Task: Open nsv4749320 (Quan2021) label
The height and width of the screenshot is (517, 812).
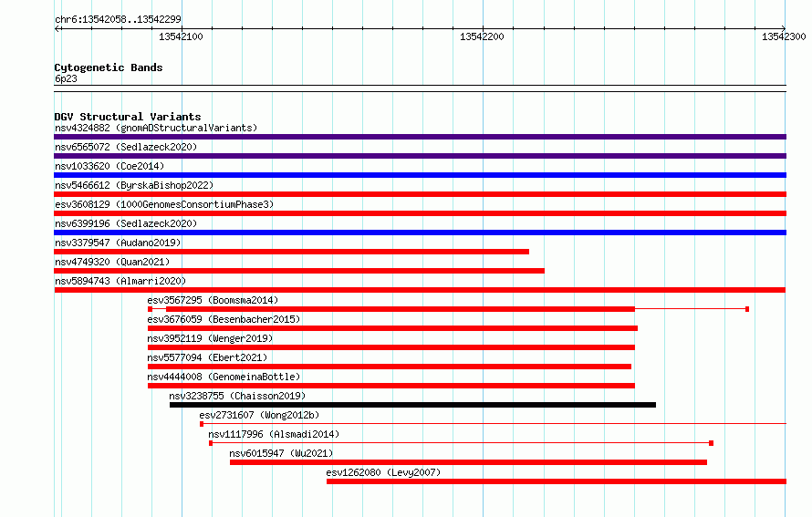Action: 112,262
